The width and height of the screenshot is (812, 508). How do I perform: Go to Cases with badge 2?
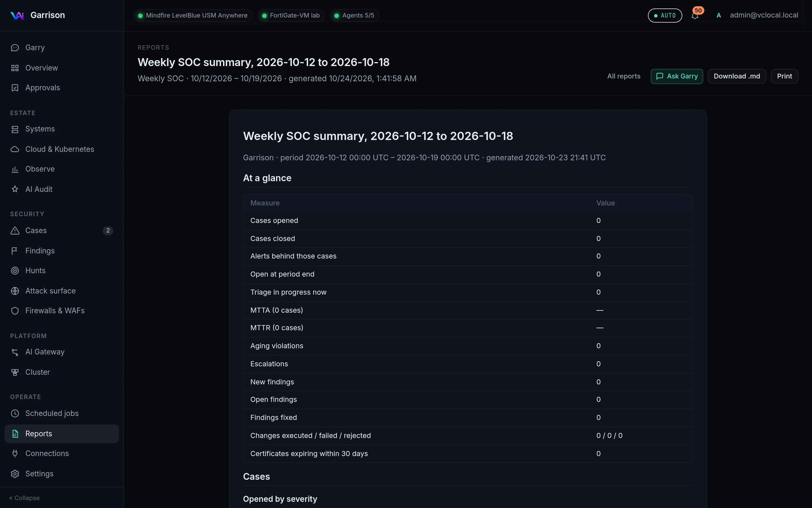(62, 231)
